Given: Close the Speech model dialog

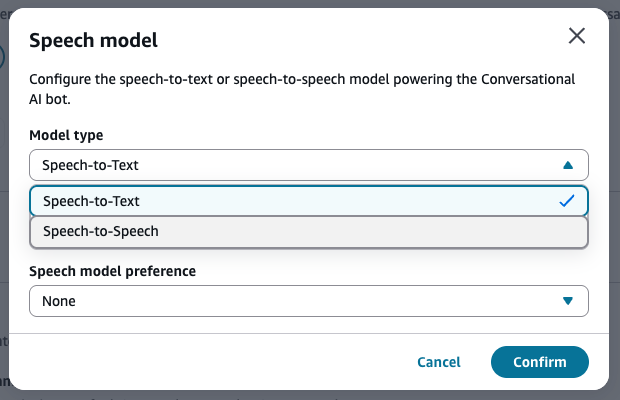Looking at the screenshot, I should 577,37.
